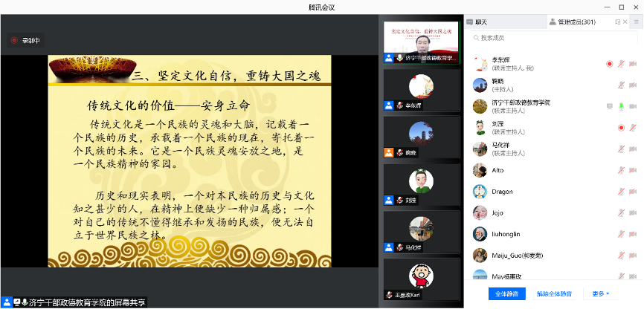Click screen-share icon of 济宁干部政德教育学院 member
The width and height of the screenshot is (644, 309).
pyautogui.click(x=610, y=106)
